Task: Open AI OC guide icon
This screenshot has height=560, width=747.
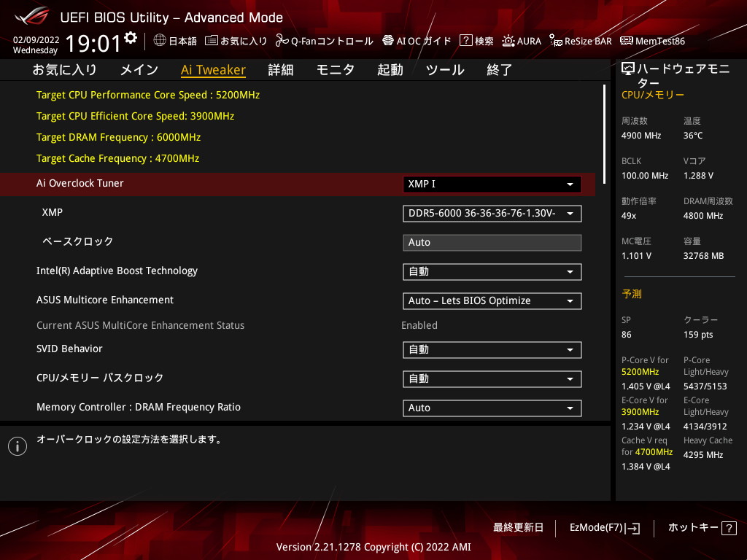Action: pyautogui.click(x=388, y=41)
